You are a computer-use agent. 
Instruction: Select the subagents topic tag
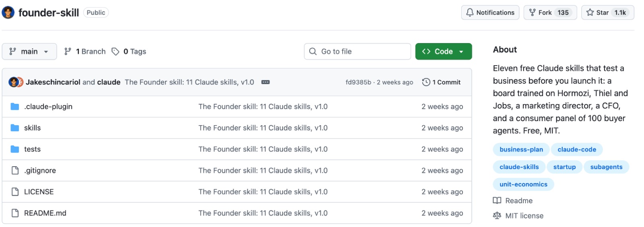point(606,167)
